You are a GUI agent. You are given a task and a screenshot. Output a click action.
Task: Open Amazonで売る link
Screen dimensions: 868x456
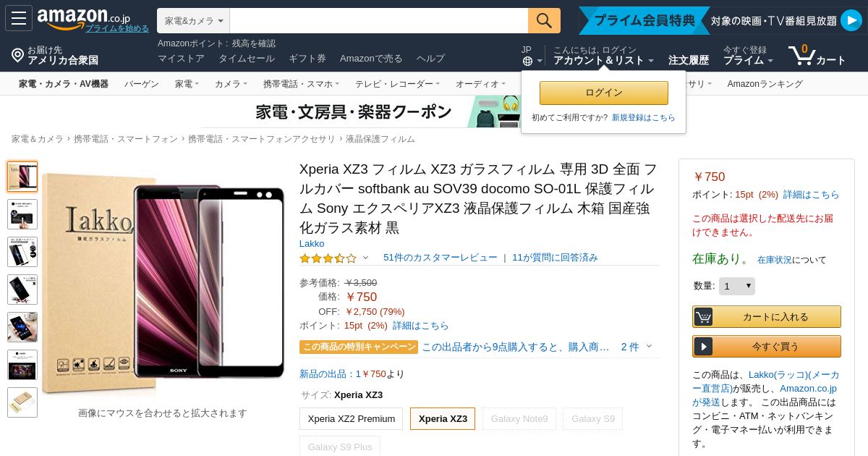371,59
